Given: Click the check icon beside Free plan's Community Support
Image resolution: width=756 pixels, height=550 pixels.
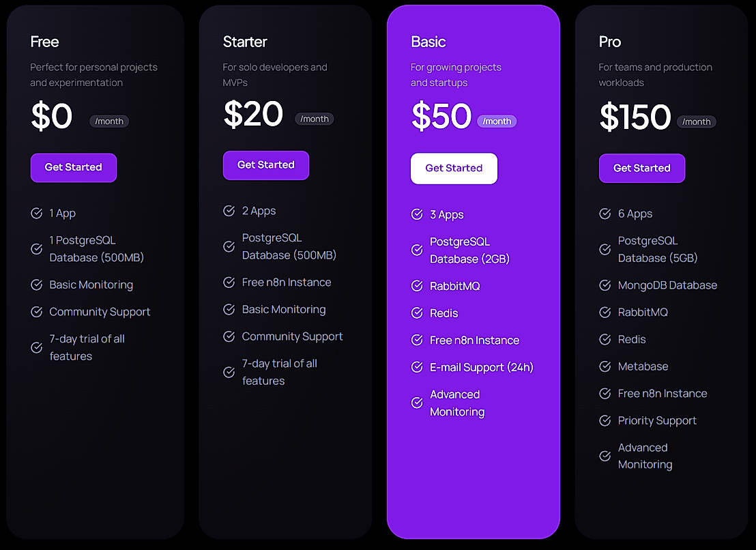Looking at the screenshot, I should (x=37, y=312).
